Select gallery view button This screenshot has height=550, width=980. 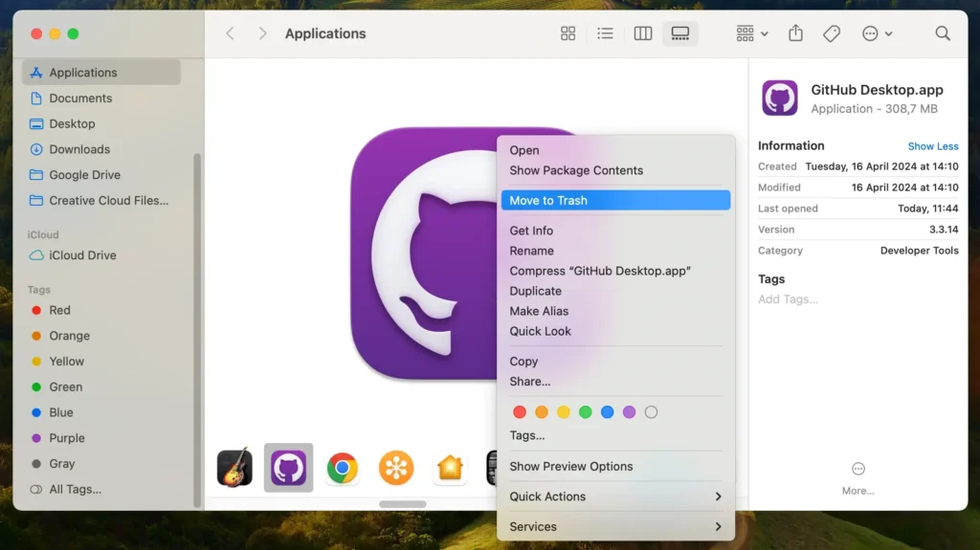pos(680,33)
